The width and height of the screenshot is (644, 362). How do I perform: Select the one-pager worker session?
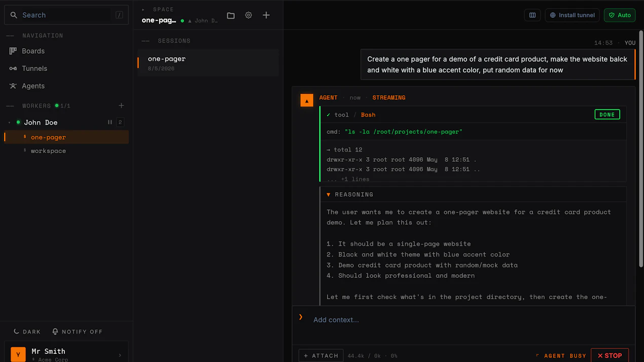tap(66, 137)
